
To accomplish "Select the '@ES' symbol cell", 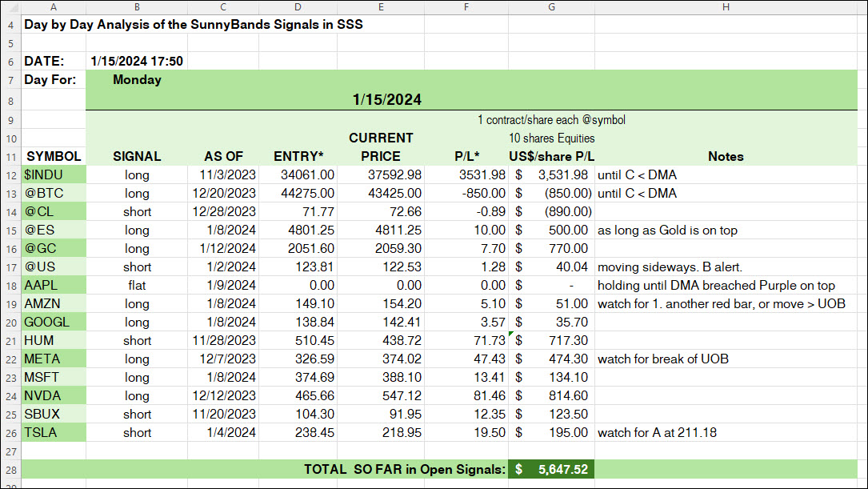I will [53, 230].
